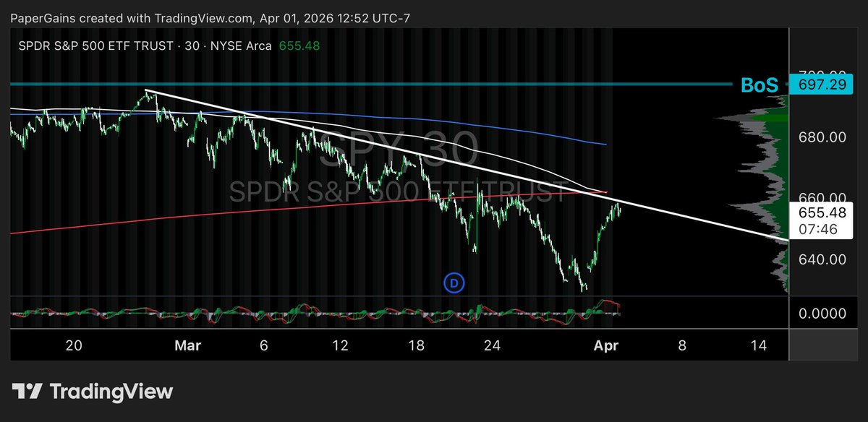Click the green 655.48 legend value

point(299,46)
